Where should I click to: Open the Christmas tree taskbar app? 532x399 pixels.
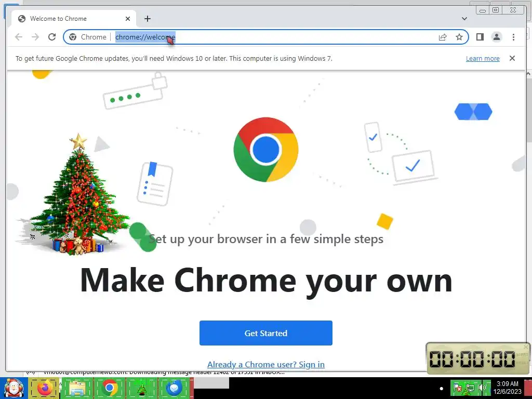[x=142, y=388]
